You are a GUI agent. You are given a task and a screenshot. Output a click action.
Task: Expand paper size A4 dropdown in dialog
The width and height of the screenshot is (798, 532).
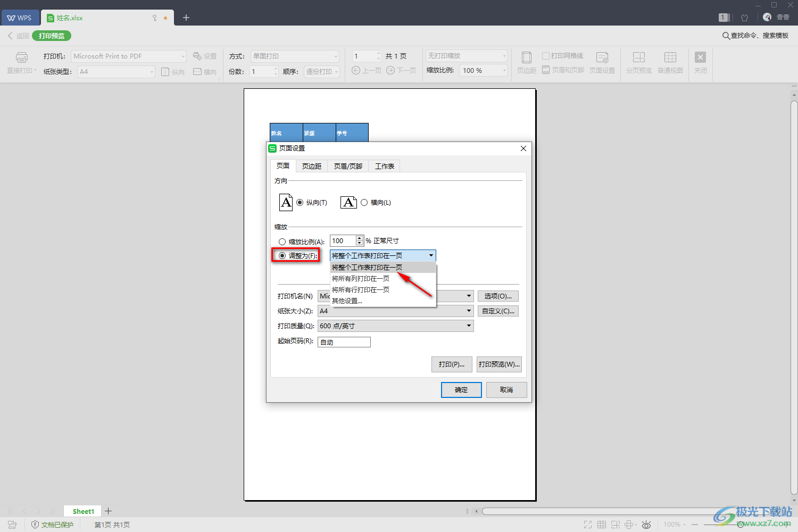[395, 311]
